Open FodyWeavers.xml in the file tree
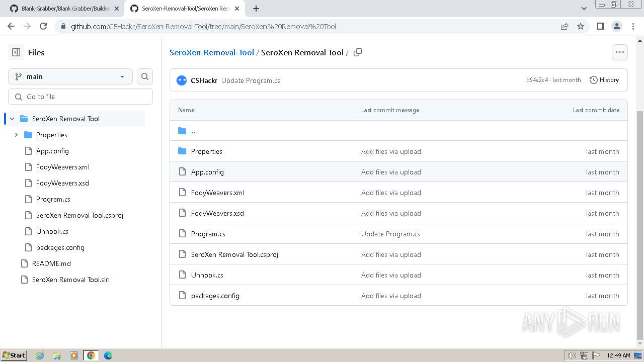This screenshot has height=362, width=644. point(63,167)
